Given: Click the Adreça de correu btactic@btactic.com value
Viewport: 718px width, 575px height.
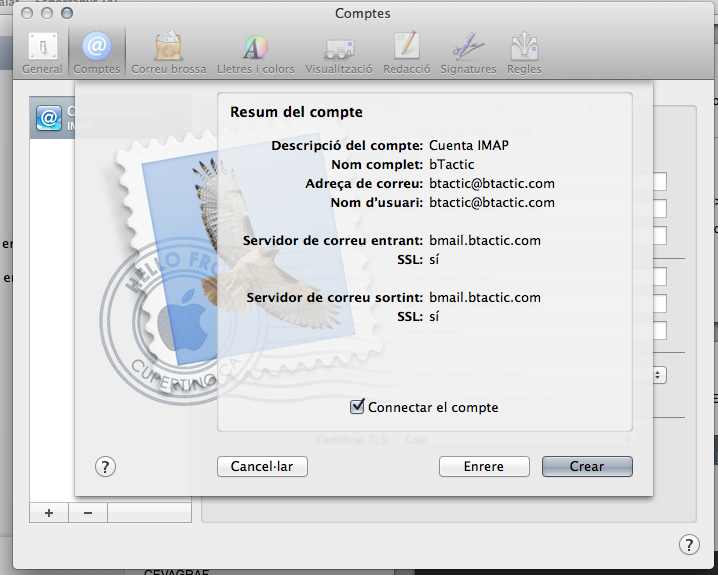Looking at the screenshot, I should pos(492,184).
